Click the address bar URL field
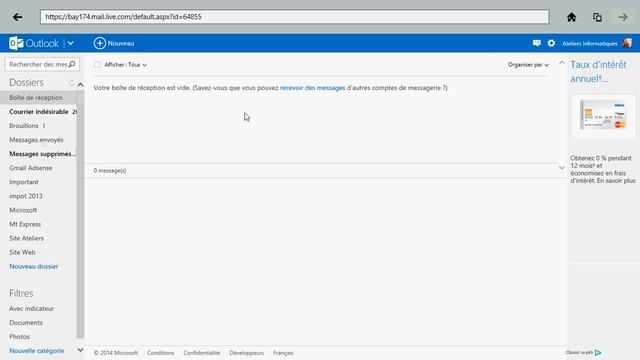 point(294,17)
